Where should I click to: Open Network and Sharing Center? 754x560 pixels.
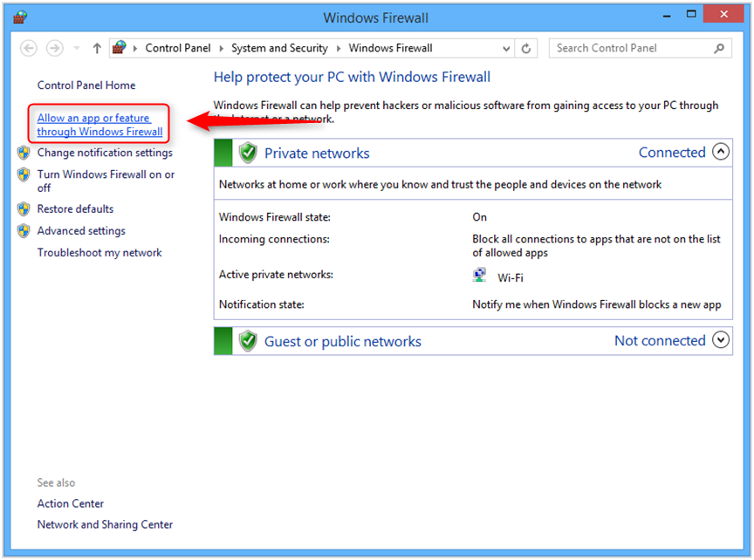(x=105, y=524)
